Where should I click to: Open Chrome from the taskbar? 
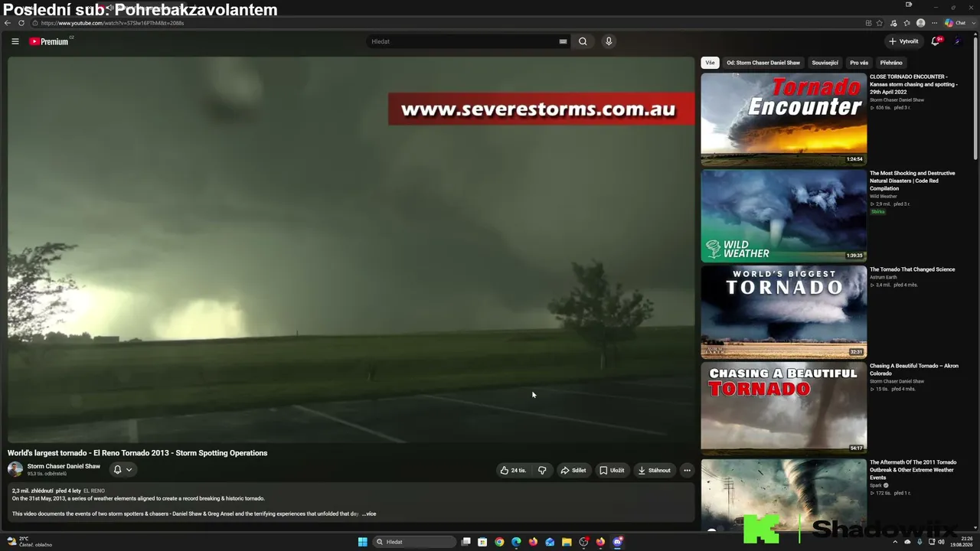(x=499, y=542)
